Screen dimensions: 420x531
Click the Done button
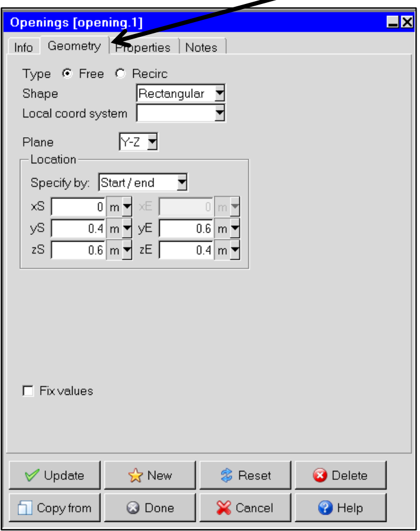tap(150, 508)
